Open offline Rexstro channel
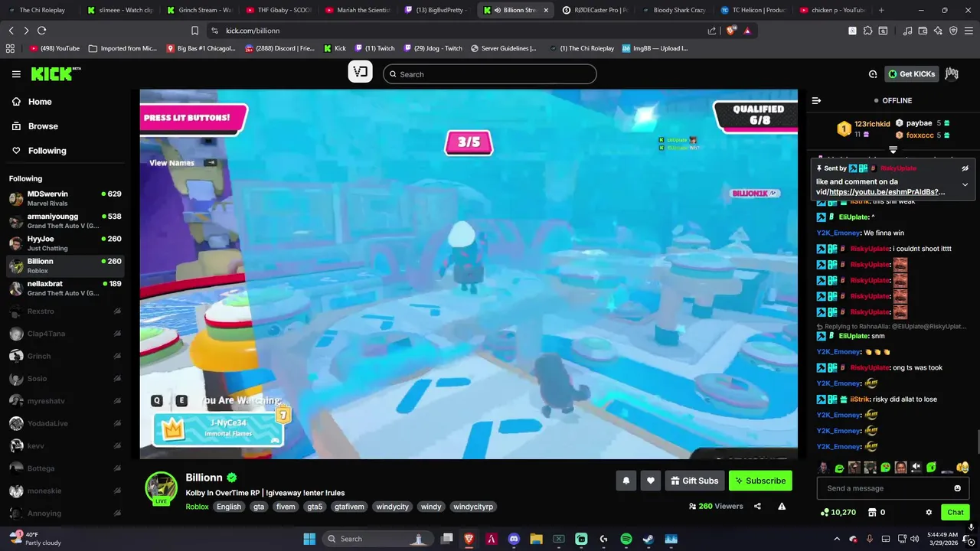The height and width of the screenshot is (551, 980). pyautogui.click(x=65, y=311)
